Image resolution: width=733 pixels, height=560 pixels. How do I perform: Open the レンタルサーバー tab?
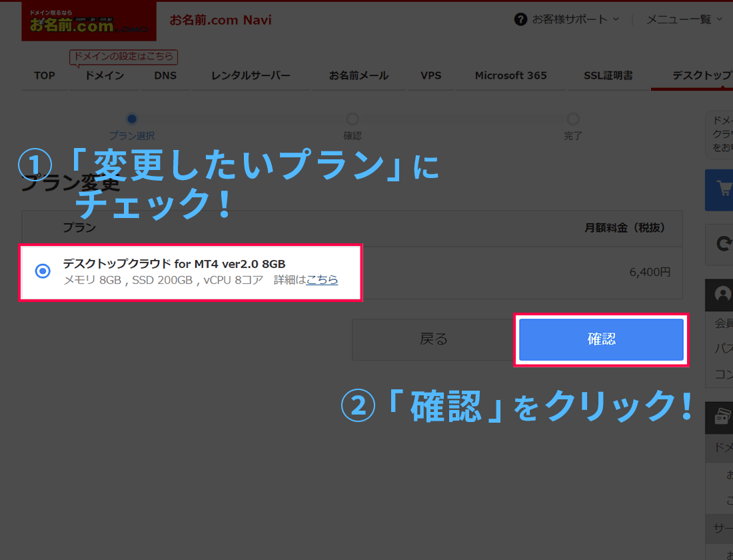pos(251,75)
